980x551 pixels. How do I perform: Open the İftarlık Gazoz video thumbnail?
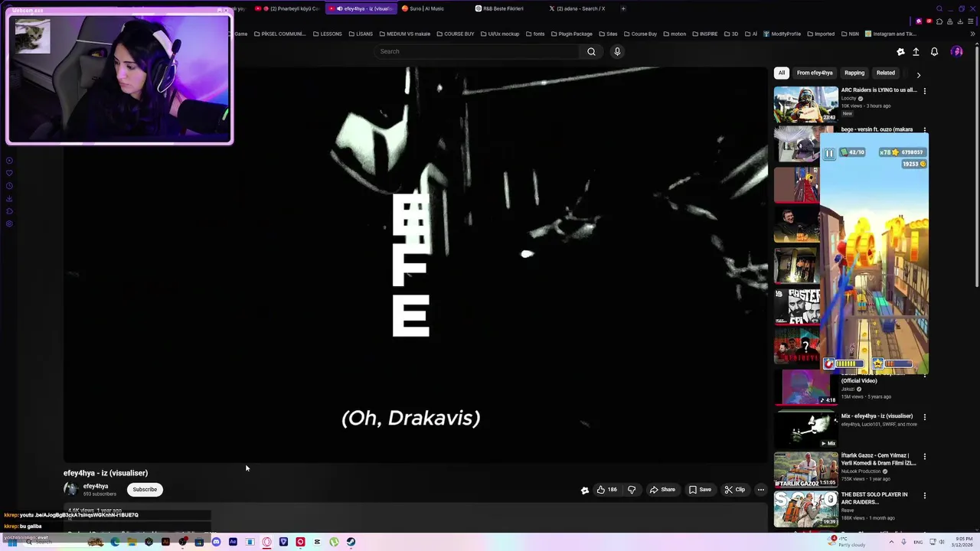805,469
